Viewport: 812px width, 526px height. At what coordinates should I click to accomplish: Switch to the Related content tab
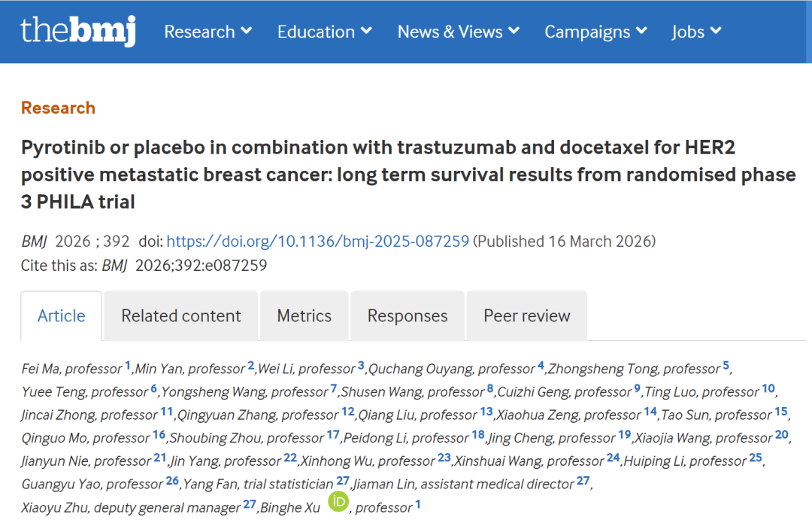(181, 316)
